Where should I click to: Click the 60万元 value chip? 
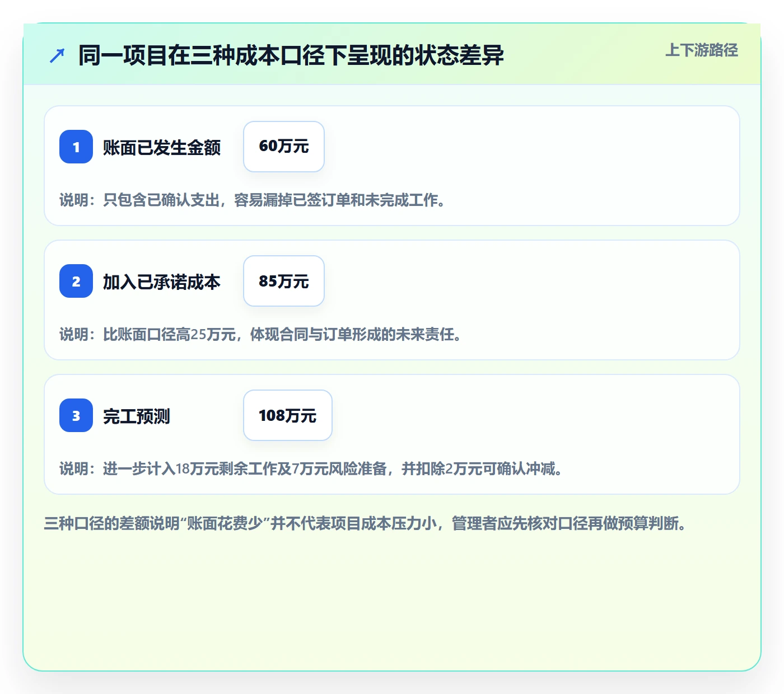click(x=284, y=147)
